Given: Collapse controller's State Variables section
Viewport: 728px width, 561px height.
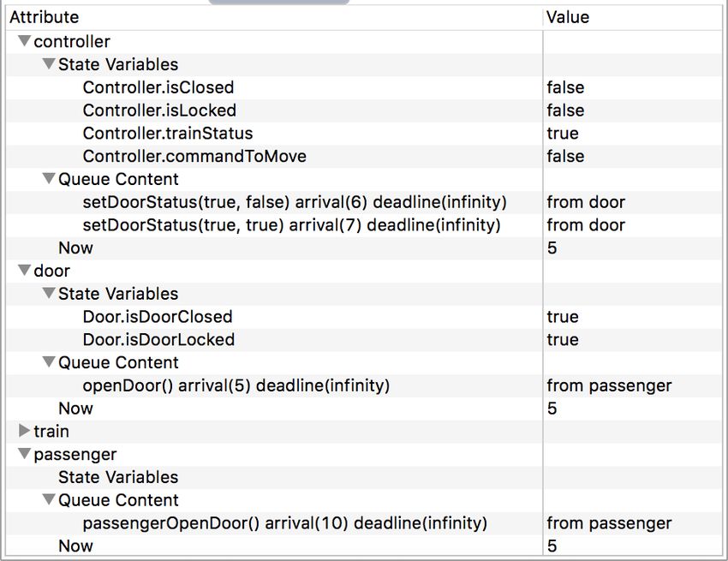Looking at the screenshot, I should click(49, 63).
